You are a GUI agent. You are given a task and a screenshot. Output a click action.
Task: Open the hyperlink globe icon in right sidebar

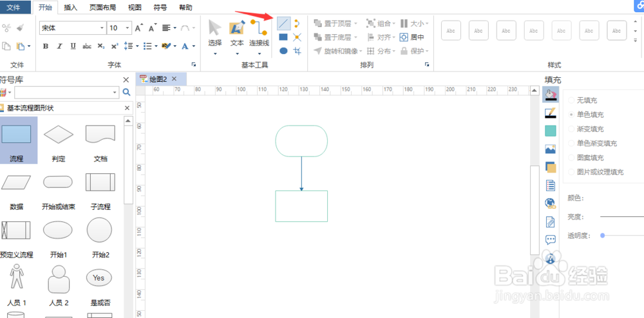click(551, 203)
